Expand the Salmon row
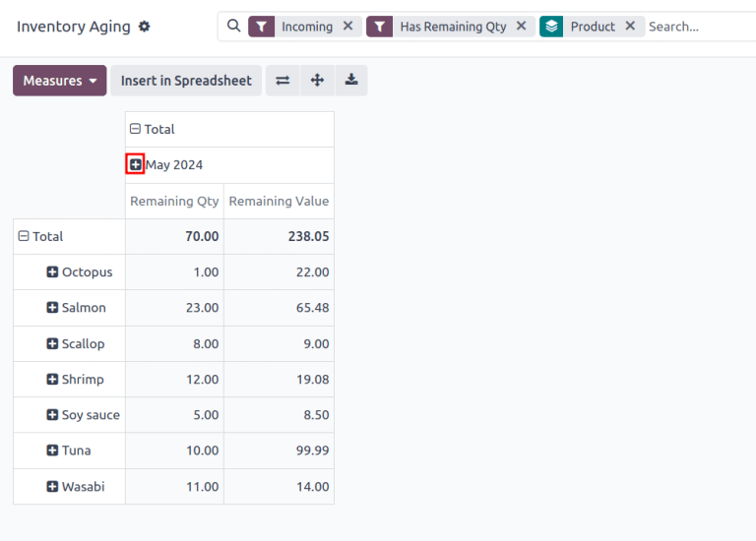The height and width of the screenshot is (541, 756). coord(53,308)
